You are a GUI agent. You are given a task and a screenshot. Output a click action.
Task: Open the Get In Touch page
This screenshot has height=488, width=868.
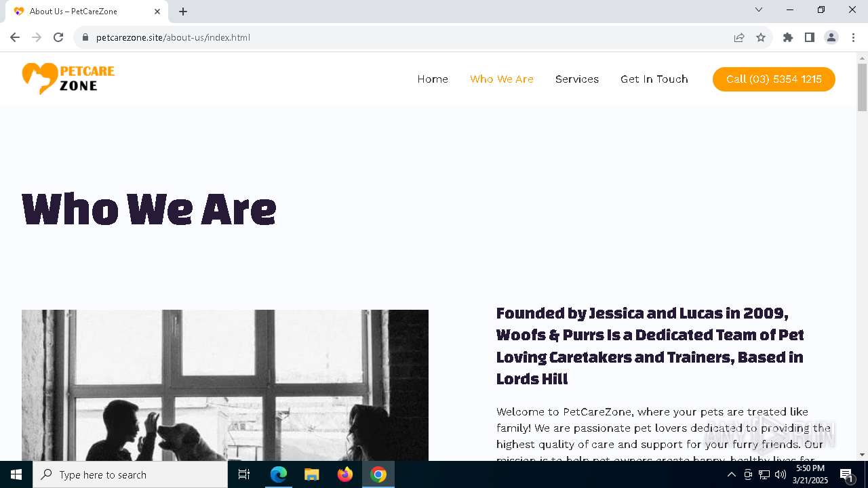click(654, 79)
